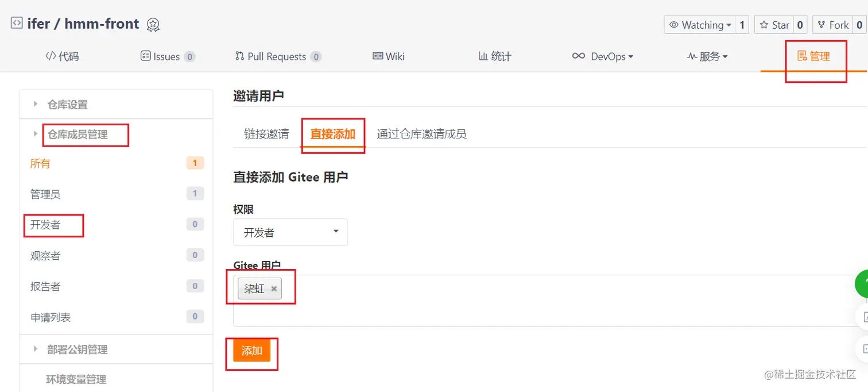This screenshot has height=392, width=868.
Task: Expand the 服务 menu
Action: (707, 56)
